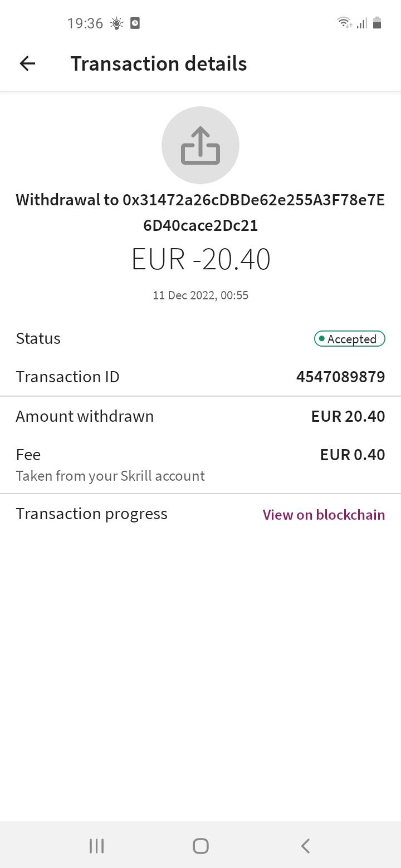Tap the EUR -20.40 amount heading
The width and height of the screenshot is (401, 868).
coord(200,259)
